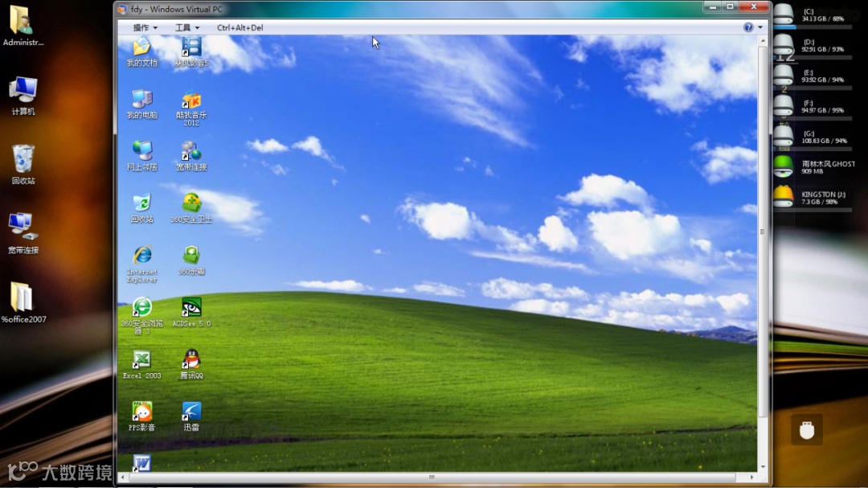
Task: Click the (E:) drive gadget entry
Action: point(812,76)
